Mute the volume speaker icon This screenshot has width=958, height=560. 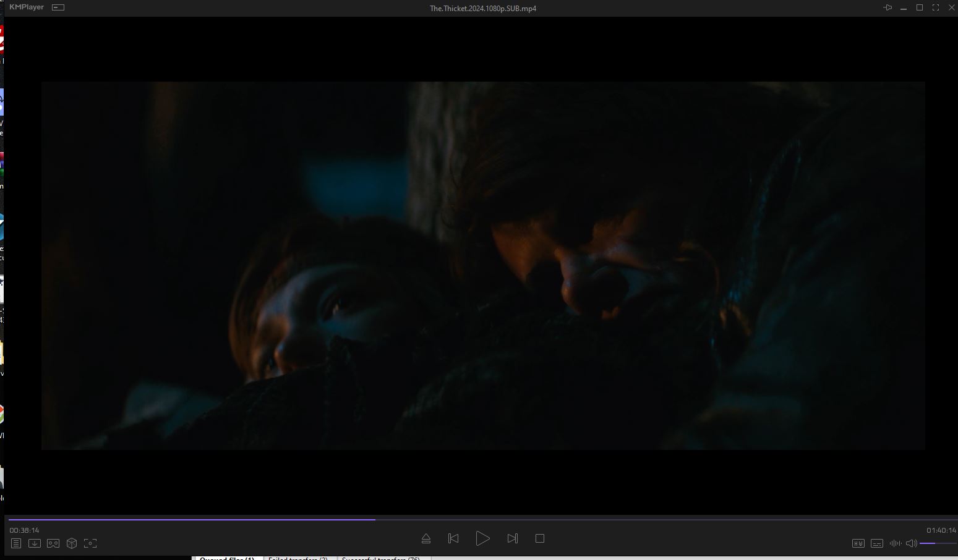click(911, 543)
